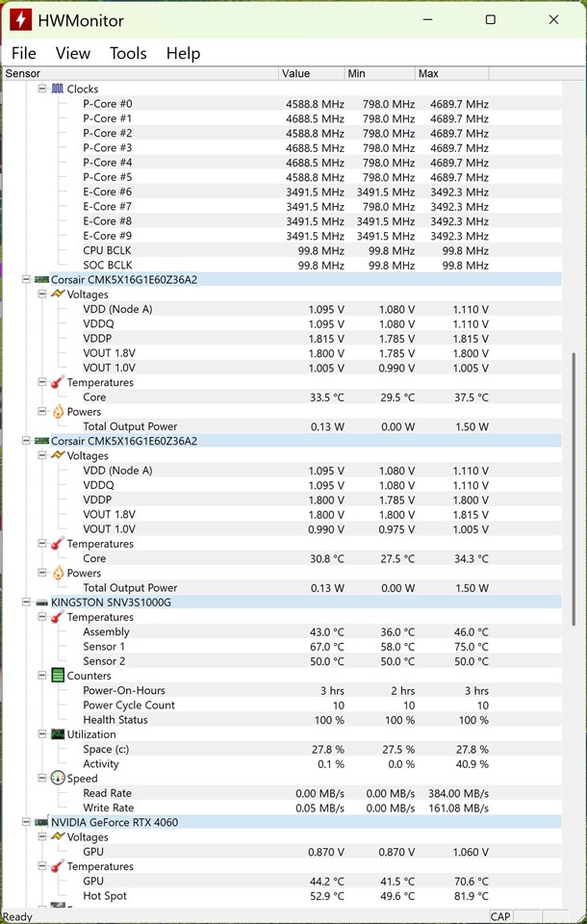Screen dimensions: 587x924
Task: Click the HWMonitor lightning bolt app icon
Action: pos(19,20)
